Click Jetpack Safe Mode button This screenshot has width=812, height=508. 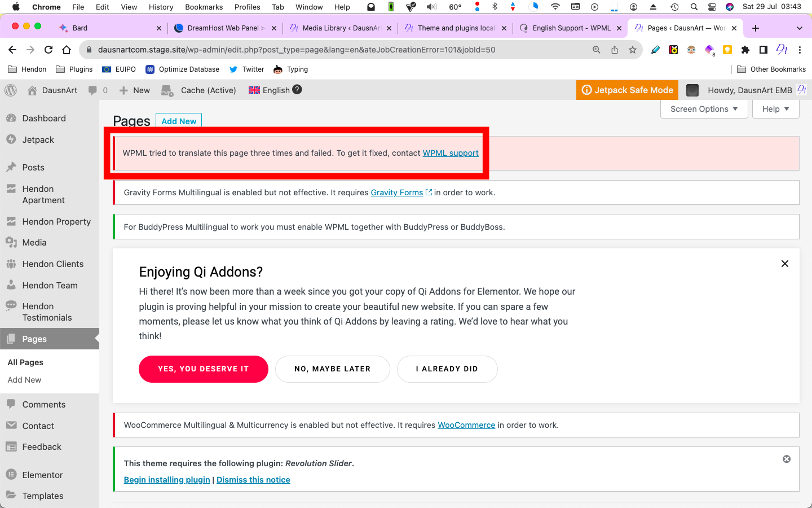627,90
